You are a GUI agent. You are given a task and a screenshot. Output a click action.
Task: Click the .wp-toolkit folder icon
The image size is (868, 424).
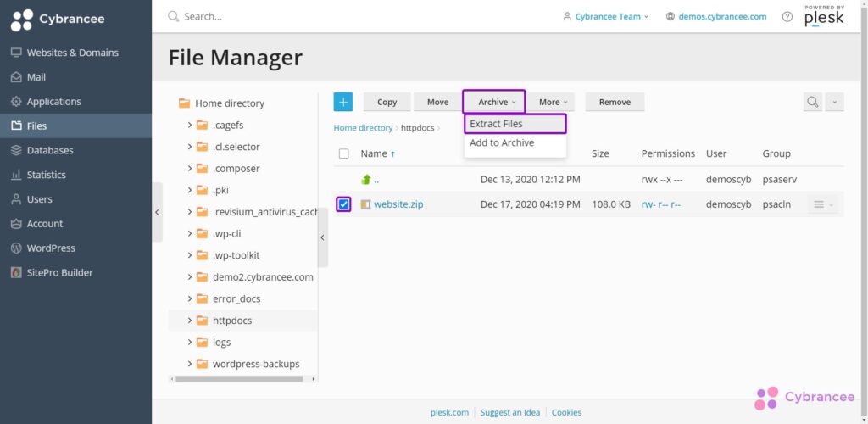coord(202,255)
